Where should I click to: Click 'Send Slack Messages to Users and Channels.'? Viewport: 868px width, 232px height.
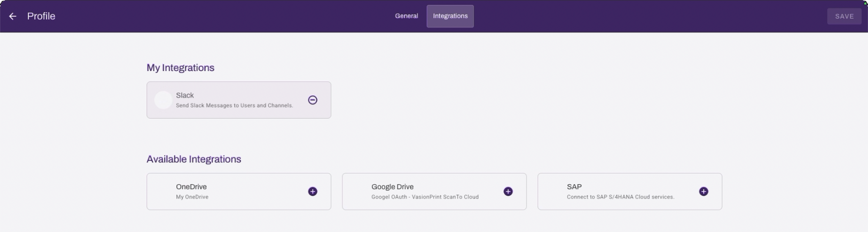(x=235, y=105)
